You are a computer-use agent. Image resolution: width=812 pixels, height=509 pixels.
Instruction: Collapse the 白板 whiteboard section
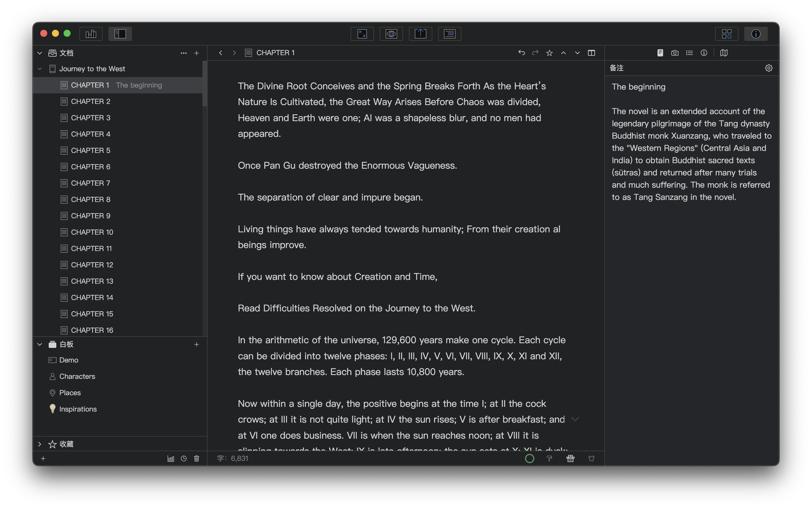tap(40, 344)
